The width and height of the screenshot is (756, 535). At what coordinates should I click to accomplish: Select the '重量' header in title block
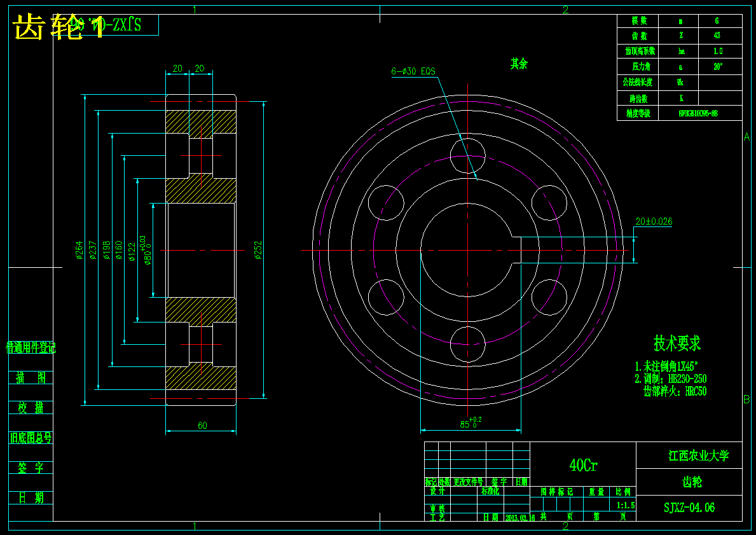(x=596, y=492)
